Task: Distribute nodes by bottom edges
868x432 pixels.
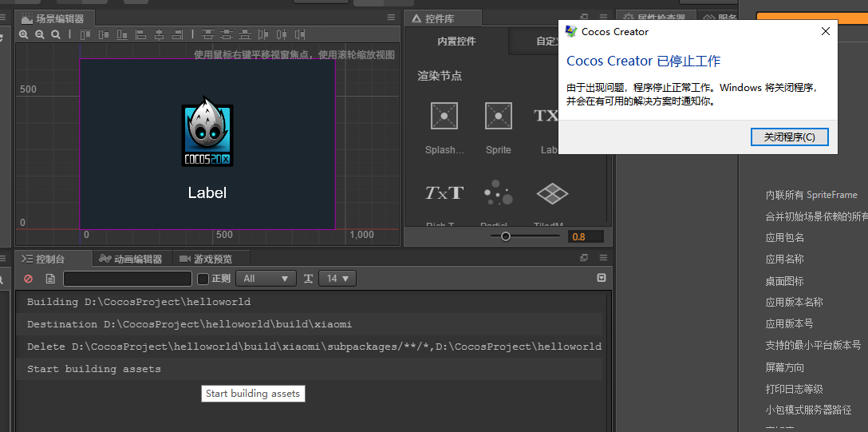Action: click(245, 34)
